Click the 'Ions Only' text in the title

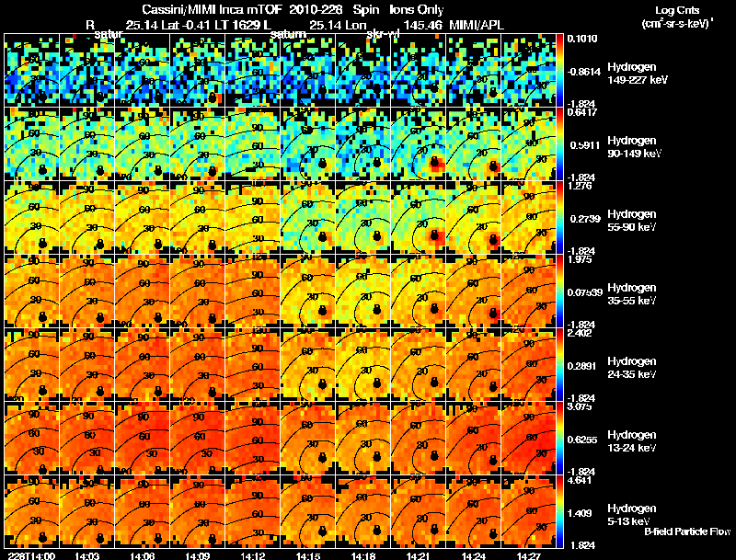(x=417, y=9)
